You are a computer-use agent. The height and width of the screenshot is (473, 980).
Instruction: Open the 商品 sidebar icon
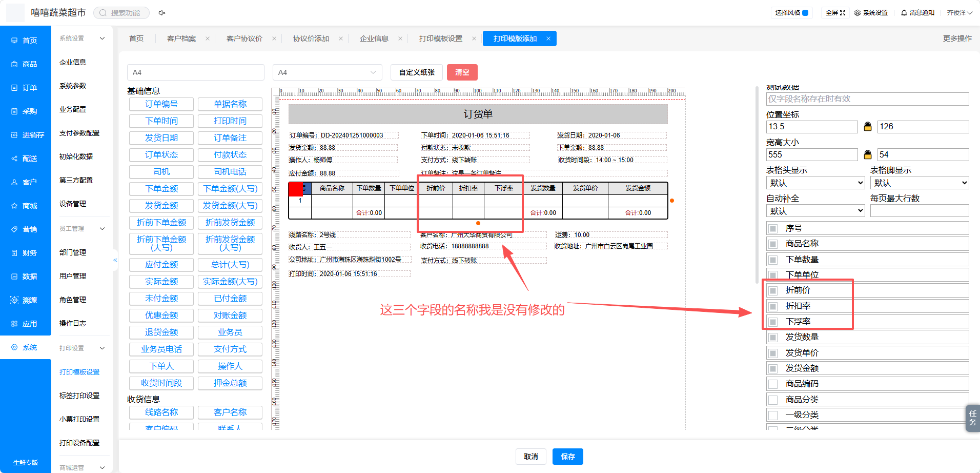(x=14, y=64)
